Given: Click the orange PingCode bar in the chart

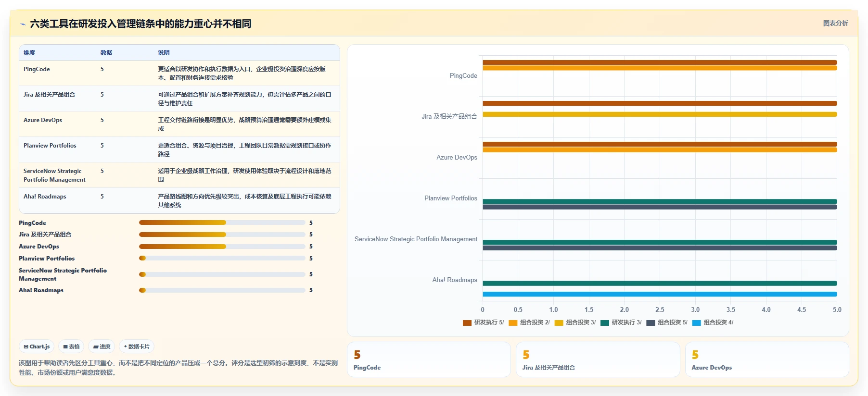Looking at the screenshot, I should point(660,68).
